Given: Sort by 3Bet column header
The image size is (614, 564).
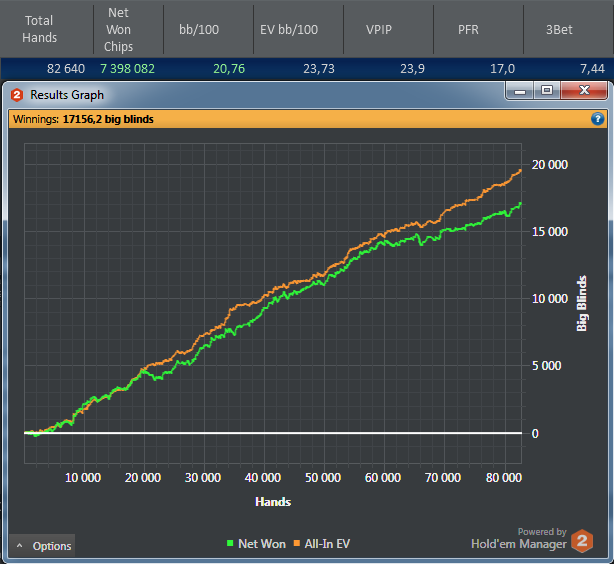Looking at the screenshot, I should pos(559,29).
